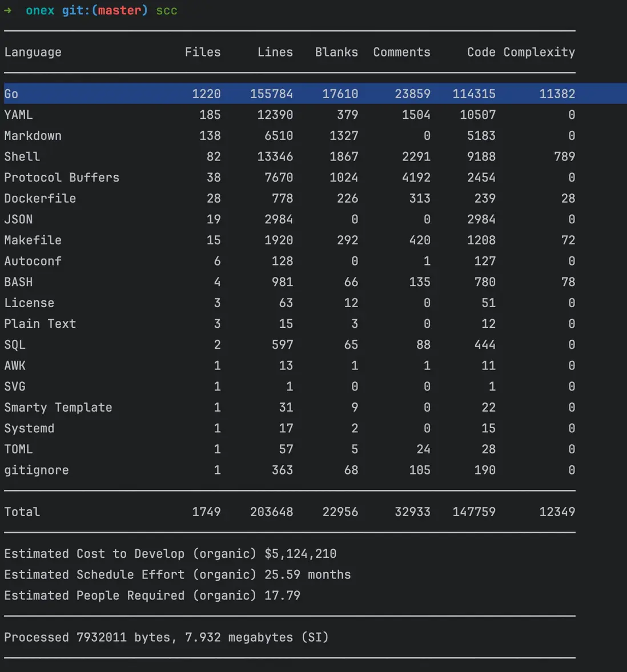Click the estimated cost value $5,124,210

coord(300,554)
